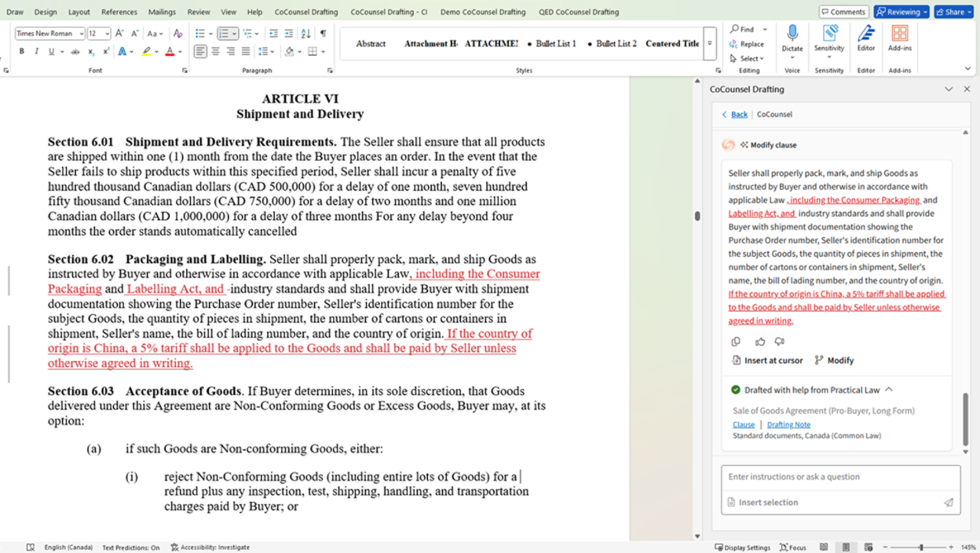The height and width of the screenshot is (553, 980).
Task: Increase paragraph indent
Action: pyautogui.click(x=289, y=33)
